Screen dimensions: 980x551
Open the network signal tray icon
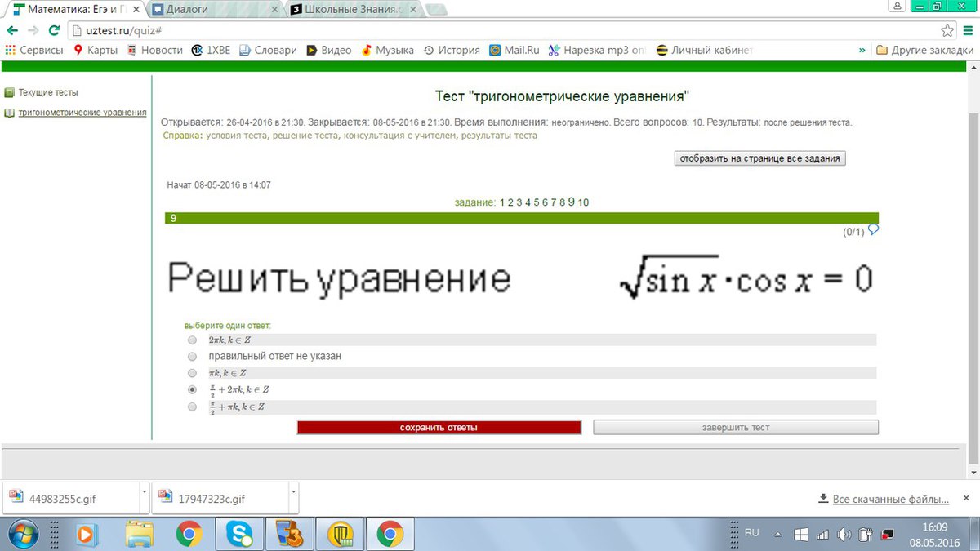(x=822, y=535)
